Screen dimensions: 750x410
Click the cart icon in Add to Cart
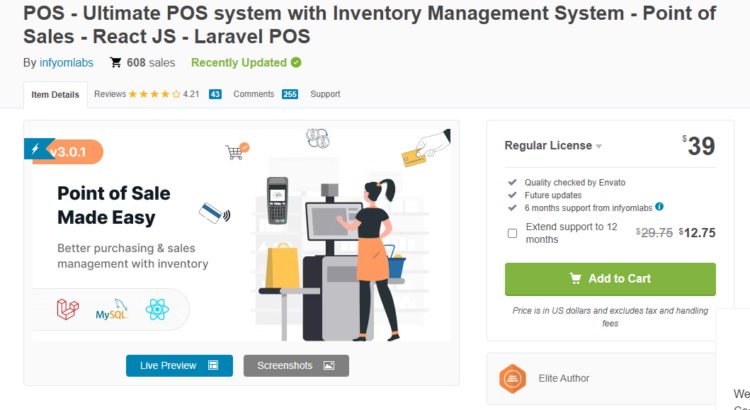click(x=575, y=278)
